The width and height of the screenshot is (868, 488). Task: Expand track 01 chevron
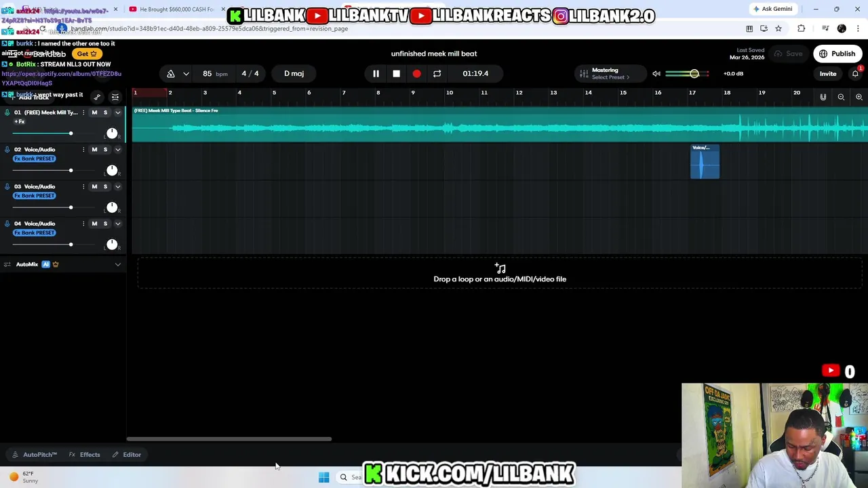pyautogui.click(x=117, y=113)
